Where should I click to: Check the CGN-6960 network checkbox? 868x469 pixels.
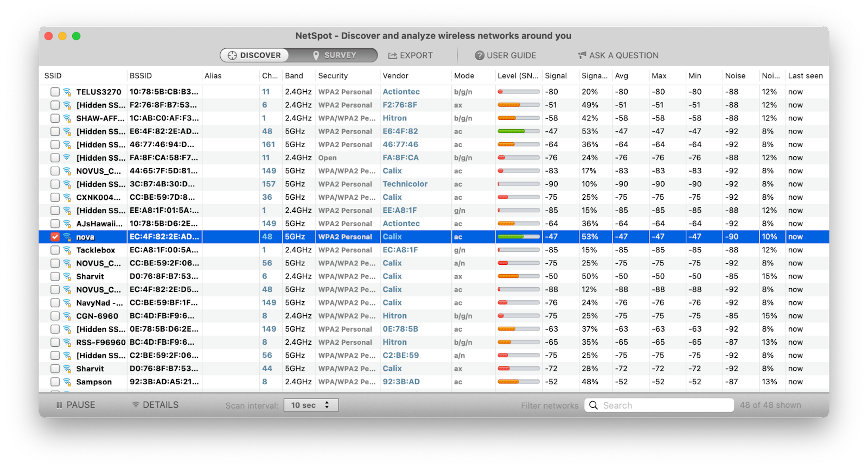coord(55,316)
